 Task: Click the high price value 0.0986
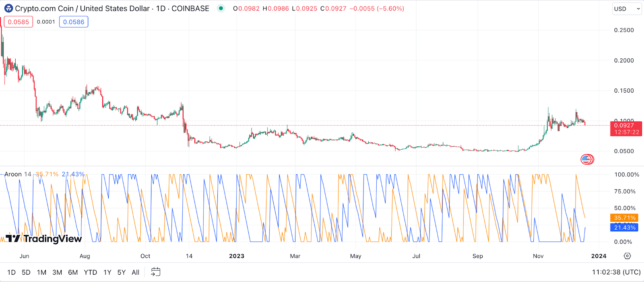(278, 8)
